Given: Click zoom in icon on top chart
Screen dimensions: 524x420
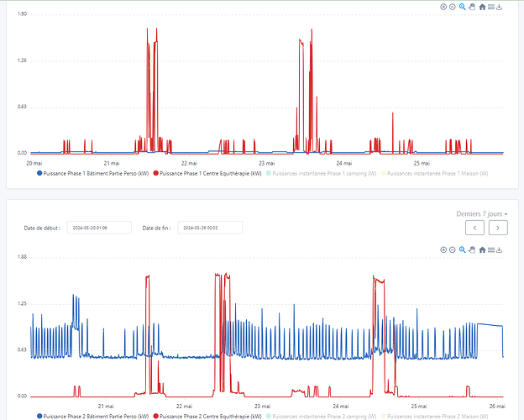Looking at the screenshot, I should pyautogui.click(x=443, y=7).
